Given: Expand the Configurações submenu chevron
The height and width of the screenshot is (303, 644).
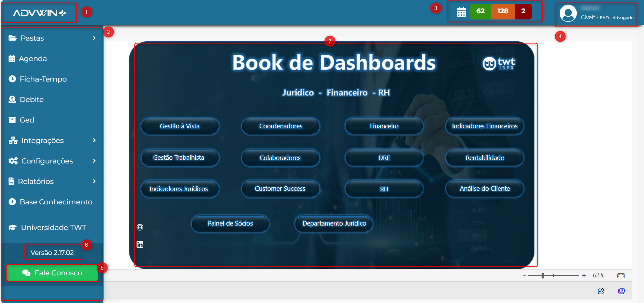Looking at the screenshot, I should click(94, 161).
